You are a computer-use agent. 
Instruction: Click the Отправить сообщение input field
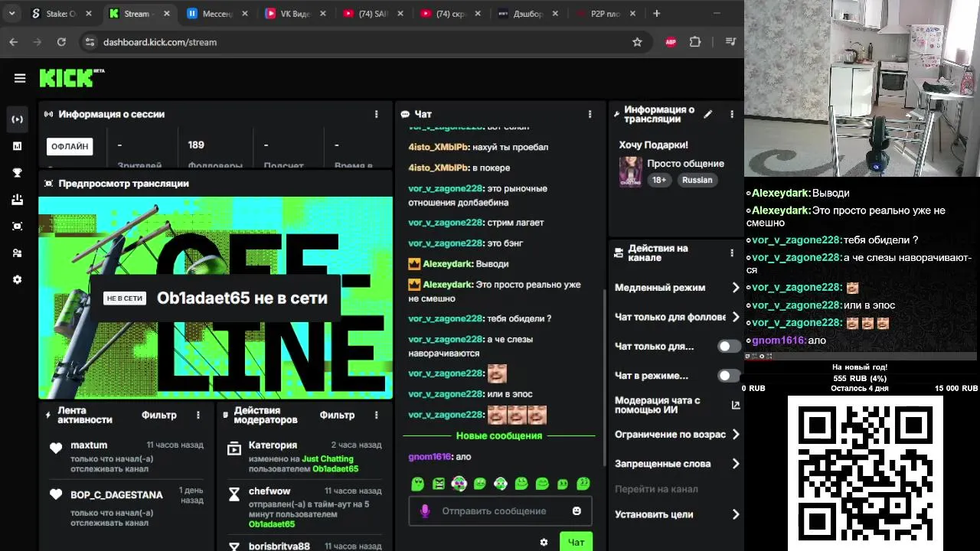click(494, 511)
